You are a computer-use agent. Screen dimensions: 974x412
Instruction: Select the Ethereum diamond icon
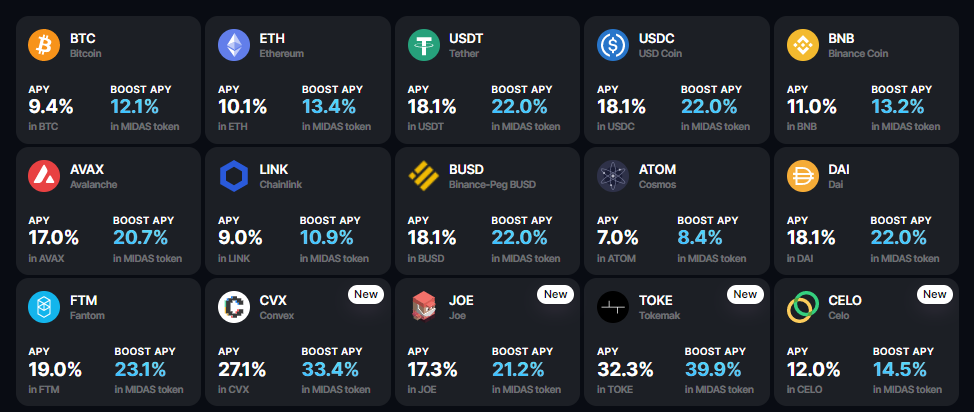[x=234, y=45]
